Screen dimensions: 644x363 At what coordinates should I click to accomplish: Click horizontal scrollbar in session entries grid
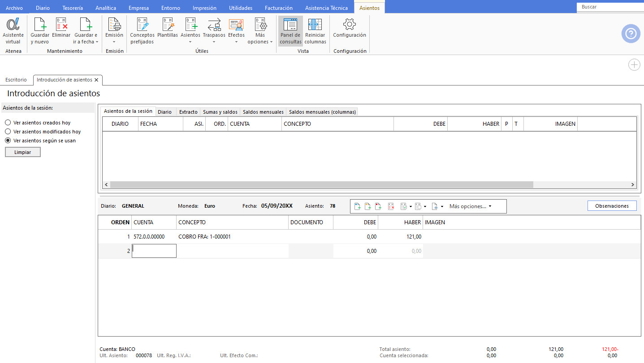point(322,184)
